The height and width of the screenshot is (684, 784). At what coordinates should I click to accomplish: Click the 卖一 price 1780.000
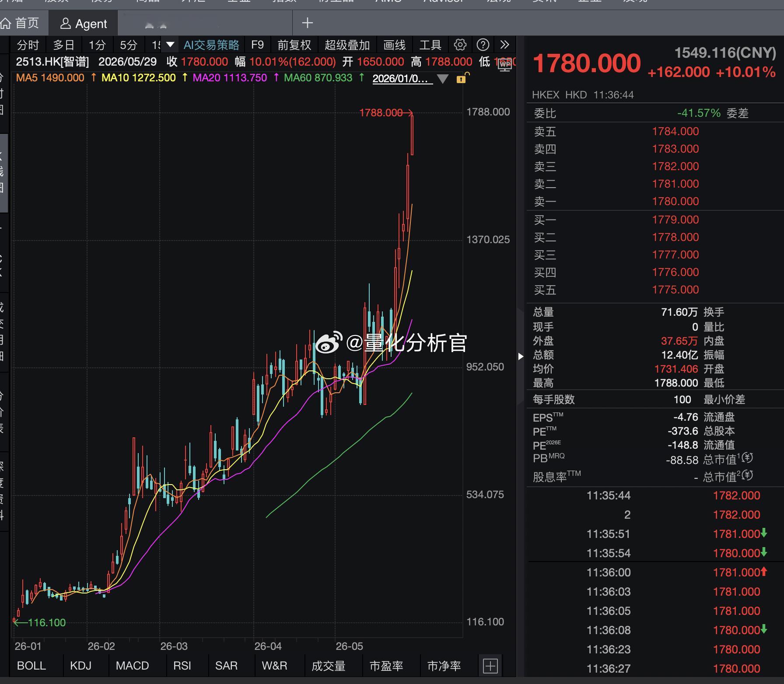675,201
